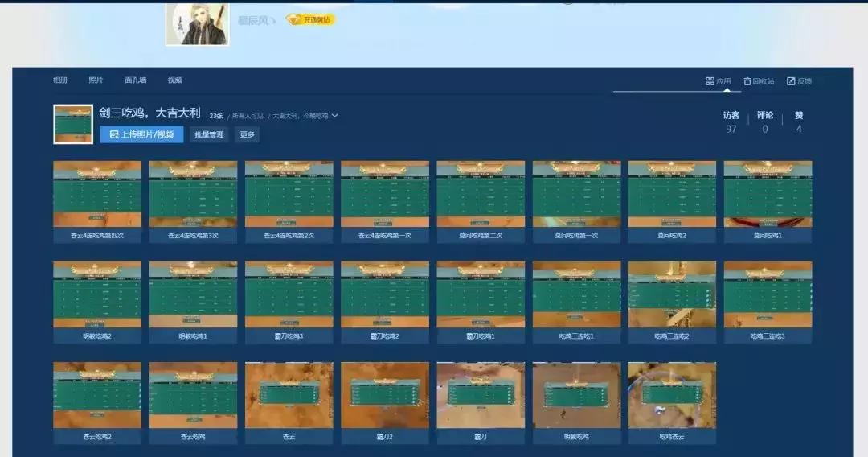Open the 面孔墙 tab
868x457 pixels.
click(136, 80)
